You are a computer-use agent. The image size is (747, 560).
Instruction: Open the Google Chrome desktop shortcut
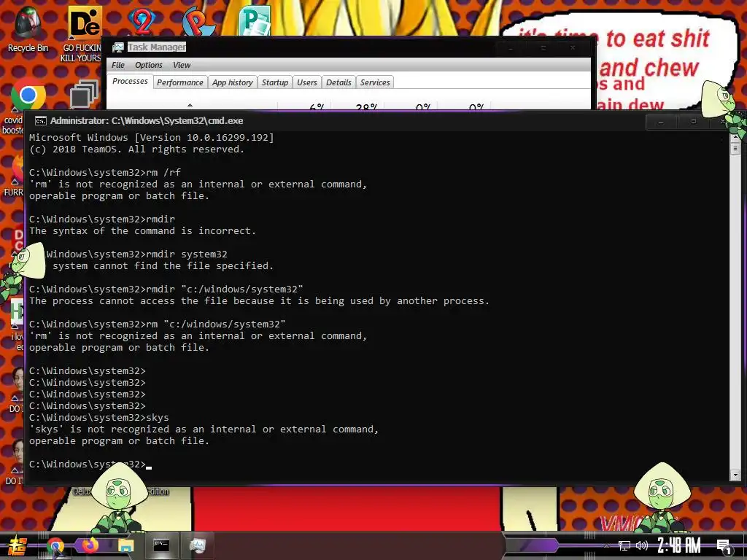(28, 96)
